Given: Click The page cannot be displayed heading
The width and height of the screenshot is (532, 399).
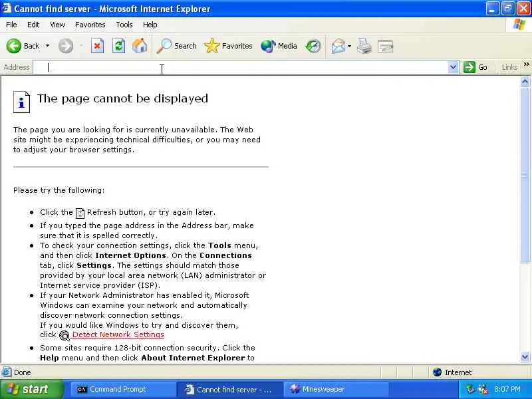Looking at the screenshot, I should 122,98.
